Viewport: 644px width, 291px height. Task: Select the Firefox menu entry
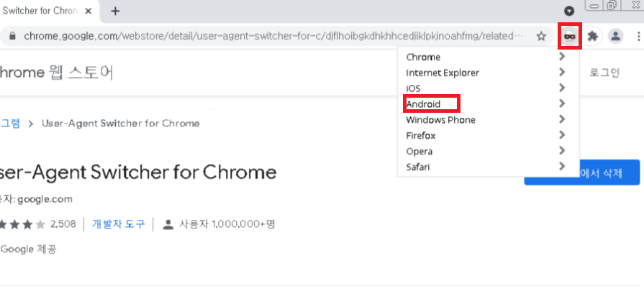click(488, 135)
